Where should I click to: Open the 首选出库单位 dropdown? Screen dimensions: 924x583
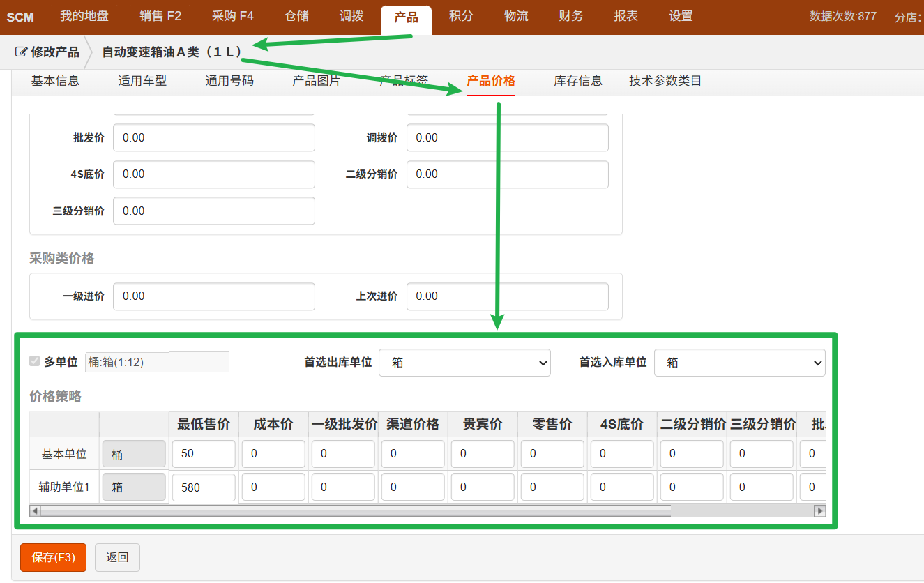[x=464, y=363]
